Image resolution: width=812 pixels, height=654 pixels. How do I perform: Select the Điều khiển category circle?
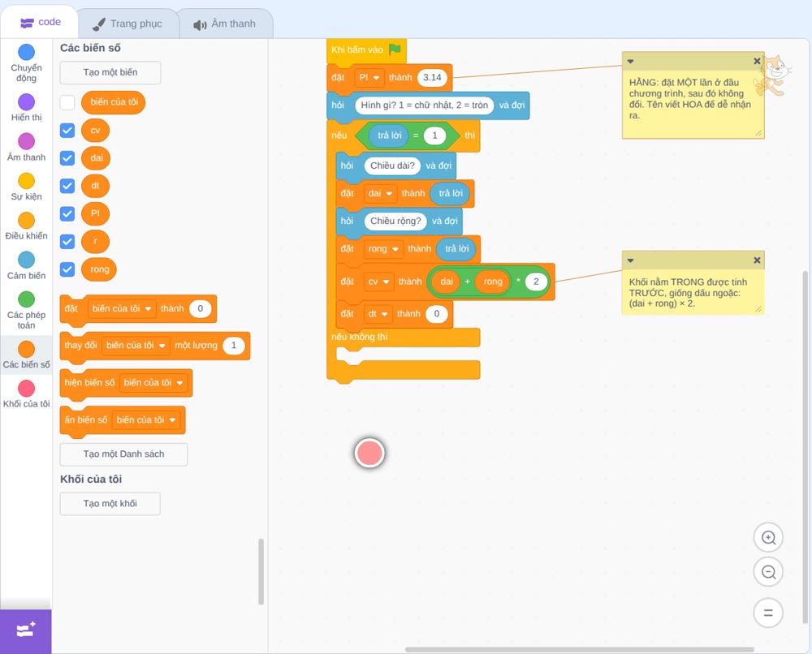tap(27, 221)
